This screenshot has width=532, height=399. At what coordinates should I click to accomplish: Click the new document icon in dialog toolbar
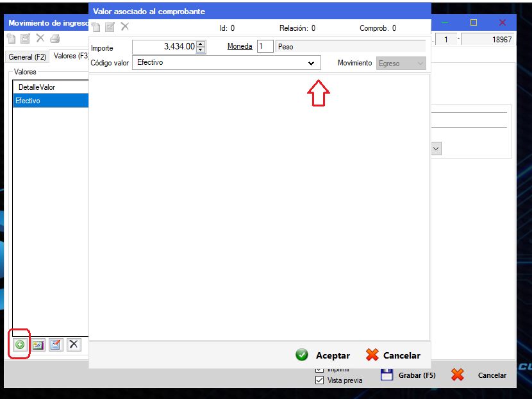tap(96, 27)
